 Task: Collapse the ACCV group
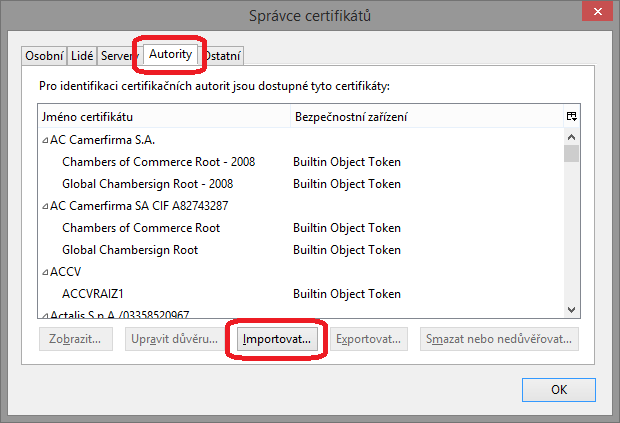click(x=45, y=272)
